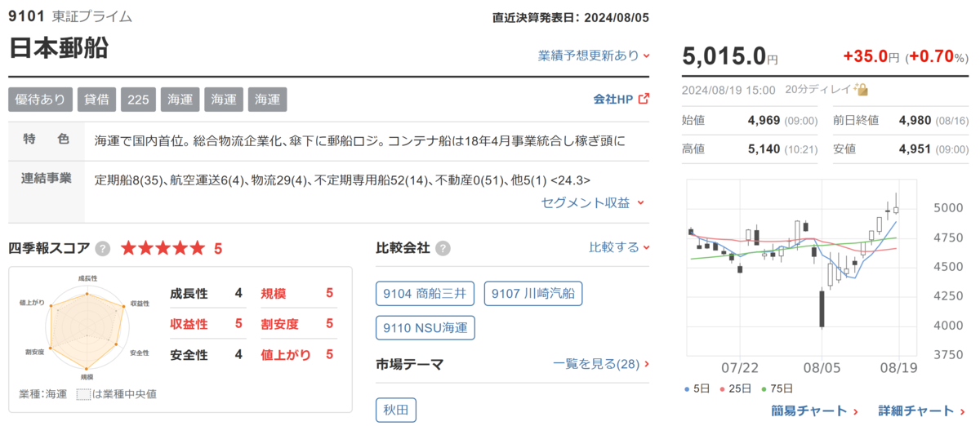Click the 成長性 score row
Image resolution: width=980 pixels, height=426 pixels.
[207, 293]
